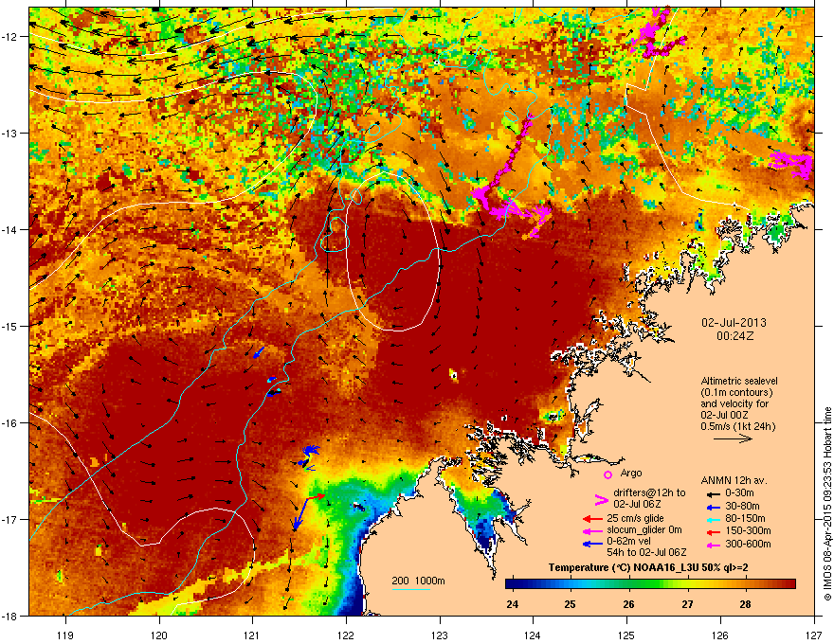Click the '25 cm/s glide' legend label
The image size is (834, 644).
(x=635, y=519)
